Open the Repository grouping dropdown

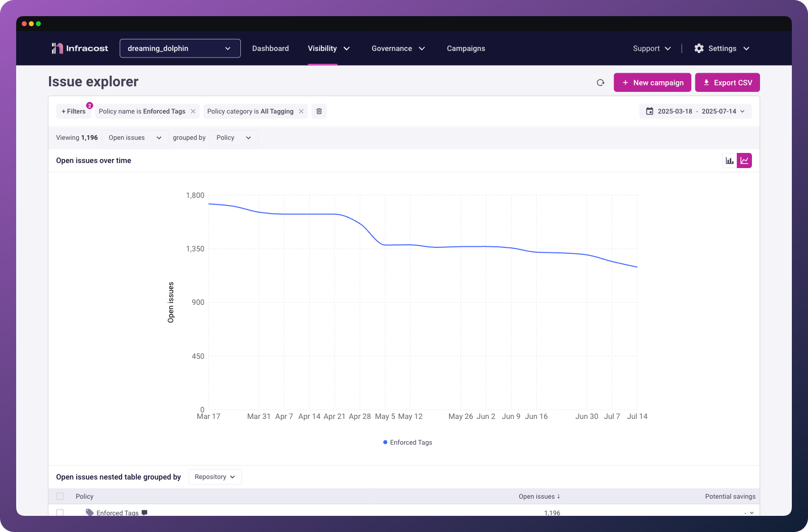[x=215, y=477]
